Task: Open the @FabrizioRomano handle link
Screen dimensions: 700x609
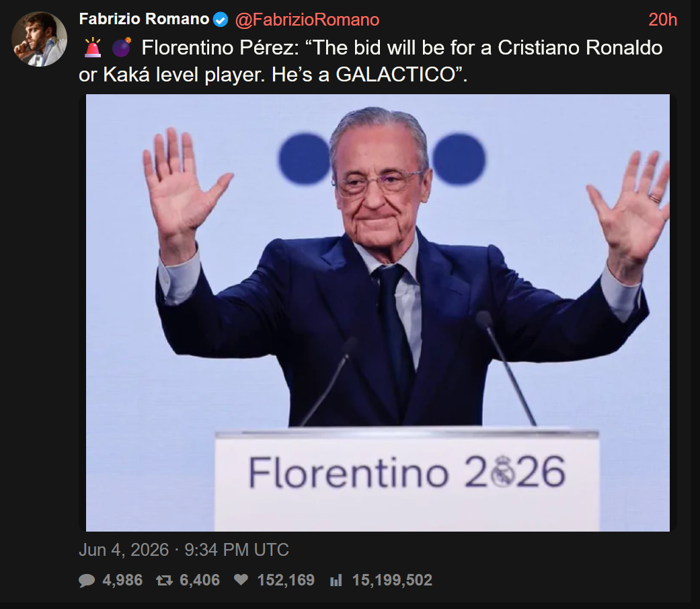Action: coord(307,20)
